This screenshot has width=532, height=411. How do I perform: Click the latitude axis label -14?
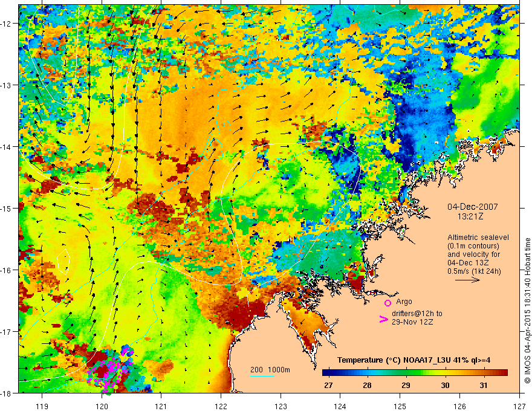pos(6,147)
